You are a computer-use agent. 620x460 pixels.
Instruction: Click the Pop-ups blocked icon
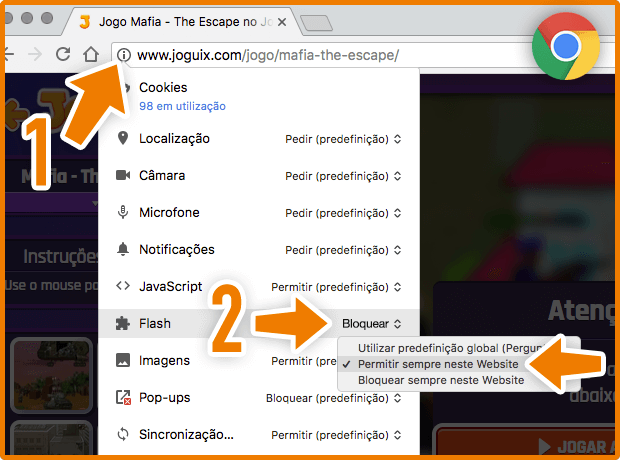pyautogui.click(x=123, y=397)
